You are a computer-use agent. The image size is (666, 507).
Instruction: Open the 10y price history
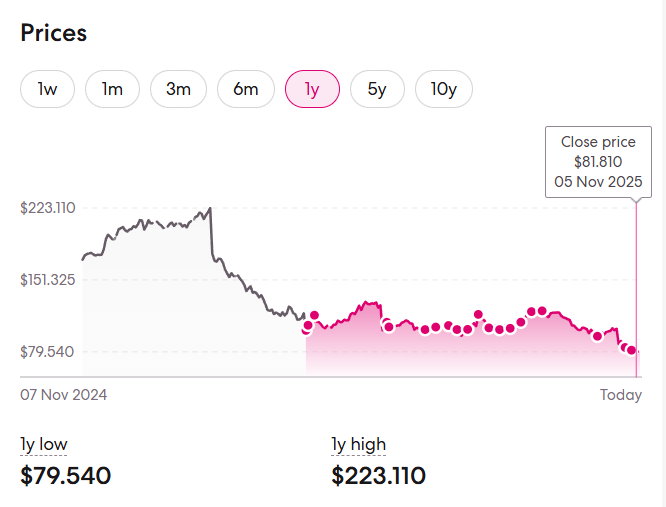point(444,89)
